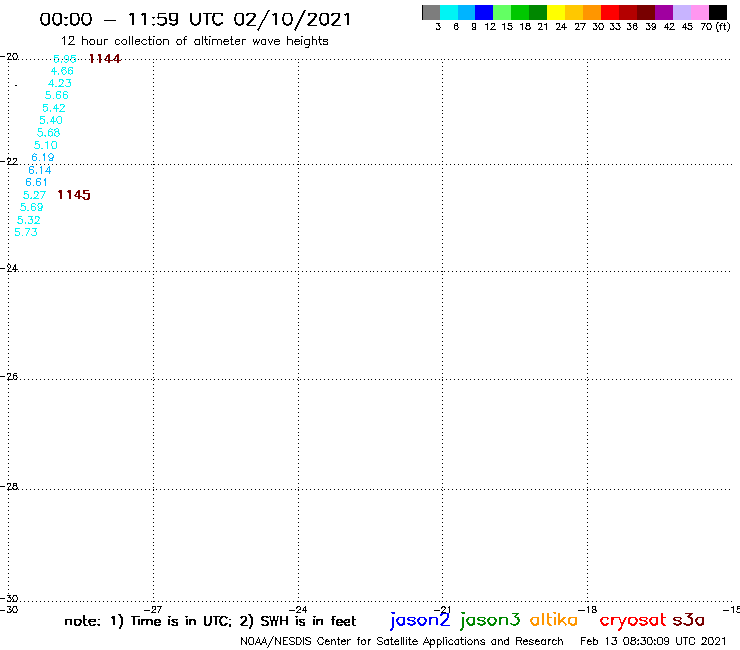The height and width of the screenshot is (650, 740).
Task: Click the '24' label in the color scale
Action: tap(561, 27)
